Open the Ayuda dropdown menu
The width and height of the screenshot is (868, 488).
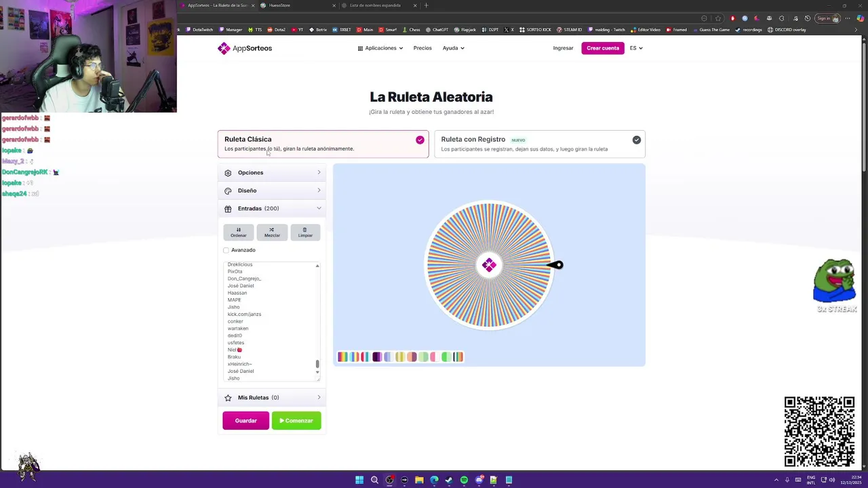[454, 48]
